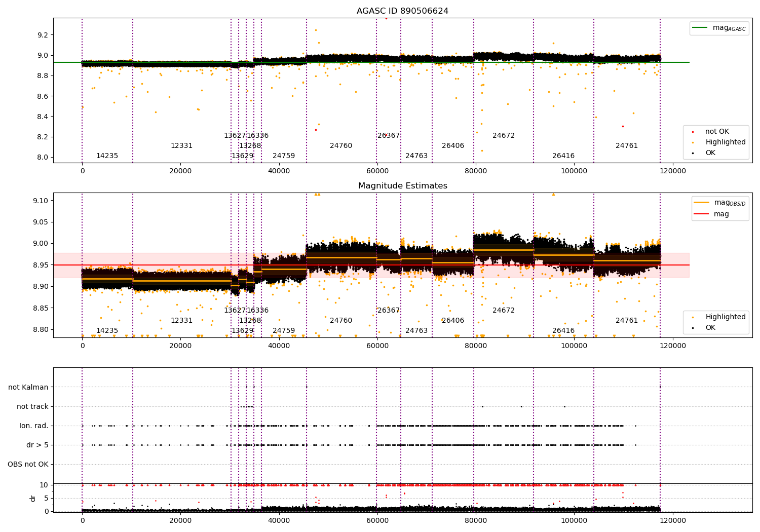Select 'OK' legend entry in Magnitude Estimates plot
Image resolution: width=760 pixels, height=532 pixels.
click(710, 328)
